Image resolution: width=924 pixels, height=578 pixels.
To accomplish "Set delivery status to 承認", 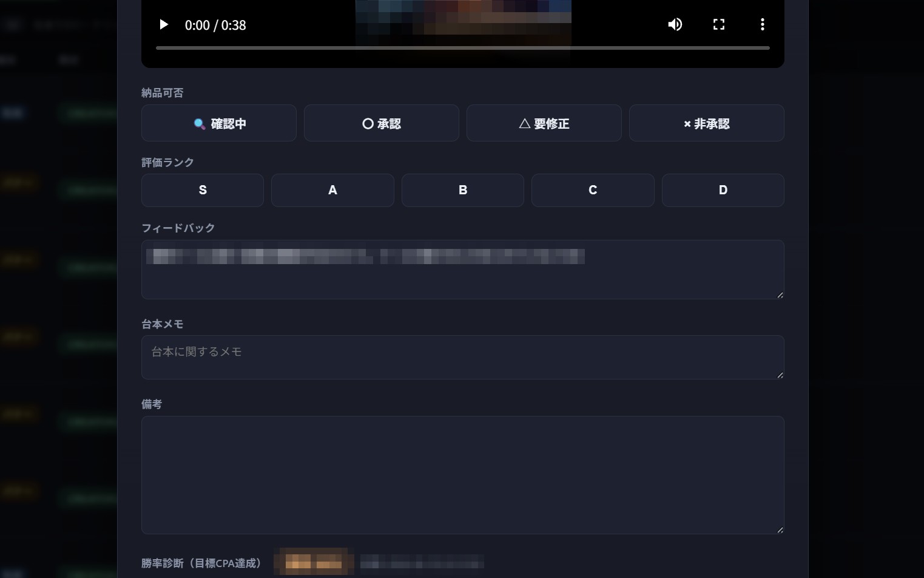I will (382, 123).
